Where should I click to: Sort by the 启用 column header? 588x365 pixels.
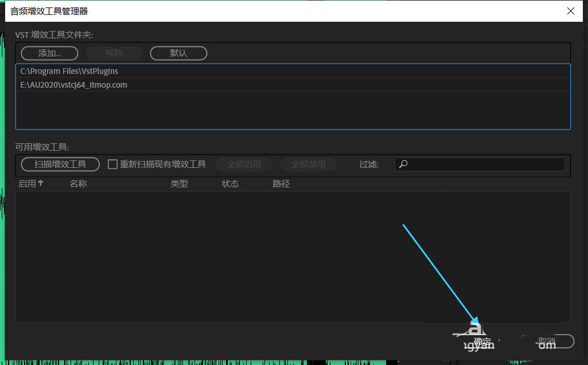click(x=31, y=184)
